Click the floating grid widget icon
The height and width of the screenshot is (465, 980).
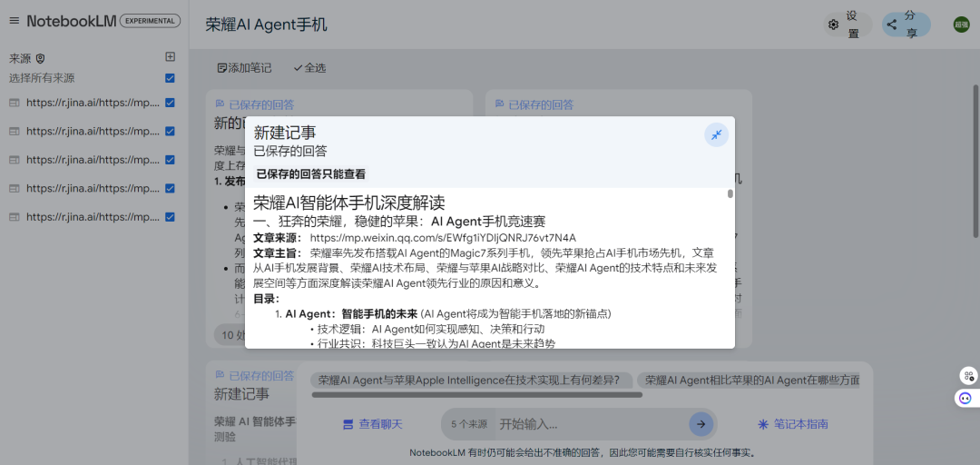click(x=968, y=375)
